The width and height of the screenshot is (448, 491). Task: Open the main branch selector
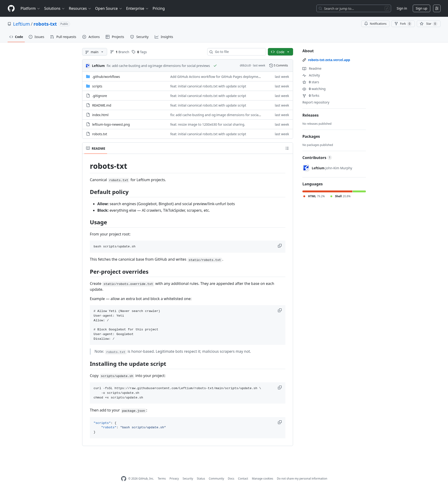(94, 52)
